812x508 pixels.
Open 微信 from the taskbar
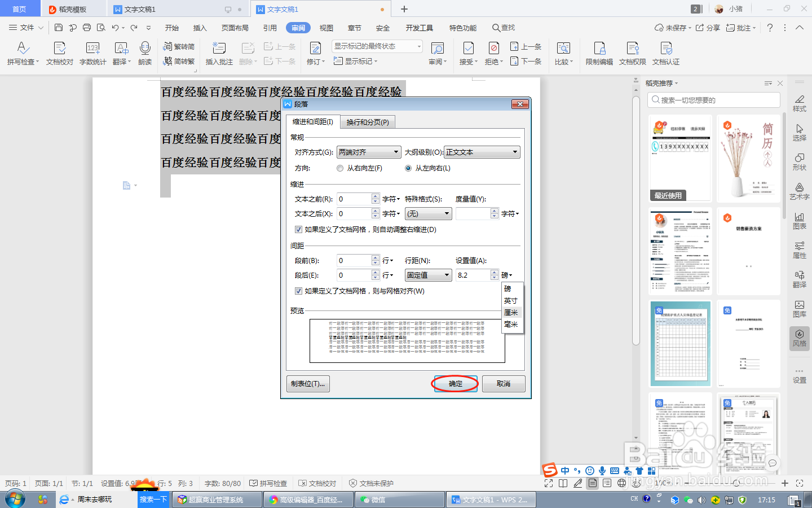(x=400, y=500)
